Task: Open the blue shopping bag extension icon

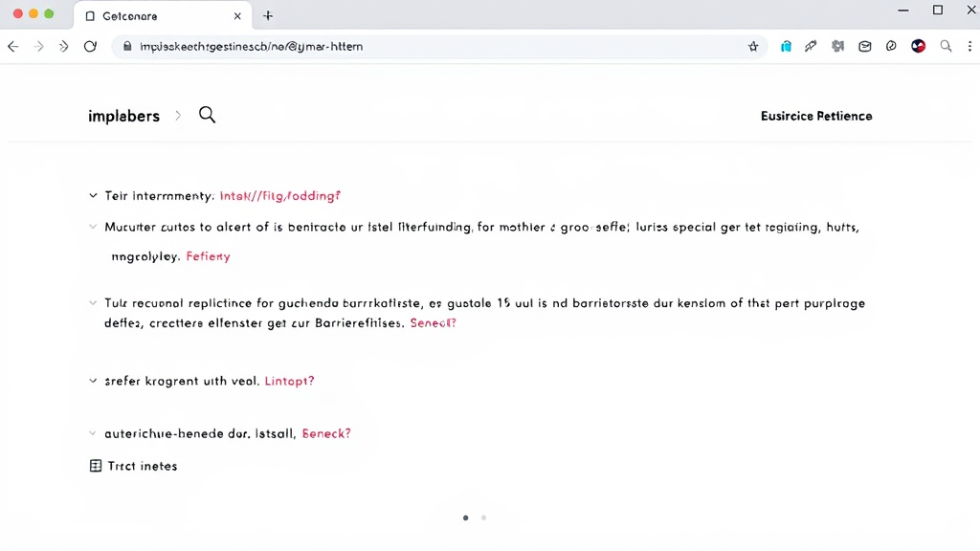Action: point(786,46)
